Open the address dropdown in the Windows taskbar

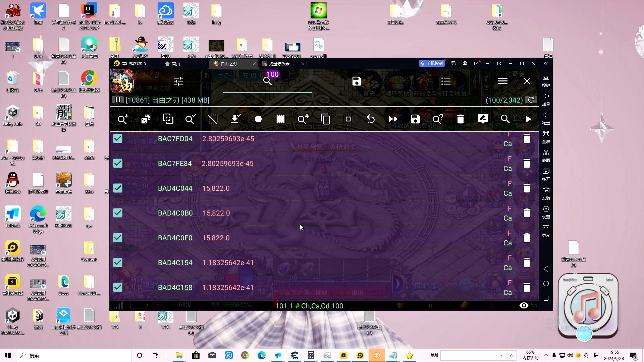tap(500, 355)
